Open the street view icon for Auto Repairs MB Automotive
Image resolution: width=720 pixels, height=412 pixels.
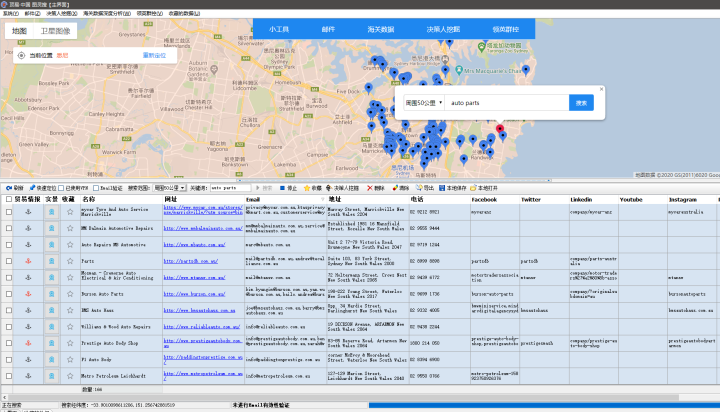pyautogui.click(x=51, y=244)
